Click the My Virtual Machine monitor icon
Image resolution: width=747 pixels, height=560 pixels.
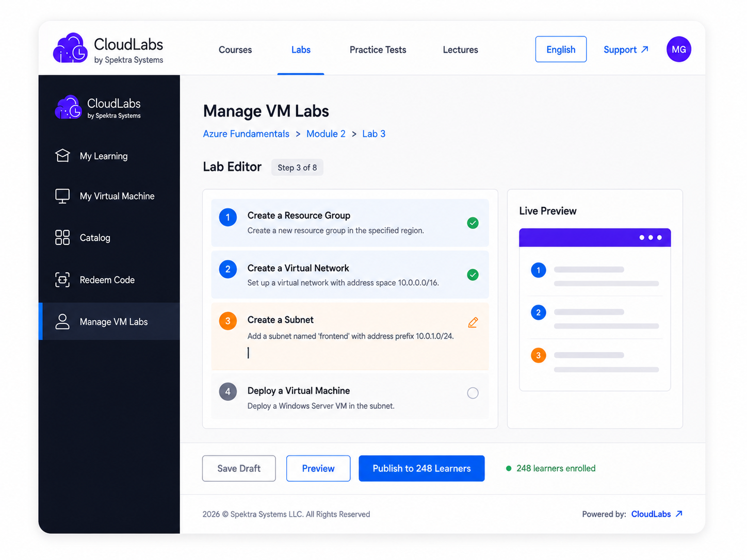tap(62, 196)
